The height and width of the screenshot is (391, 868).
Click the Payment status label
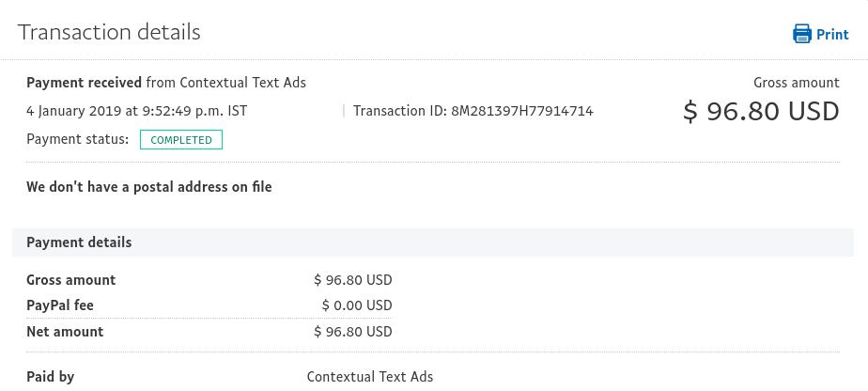[x=77, y=139]
